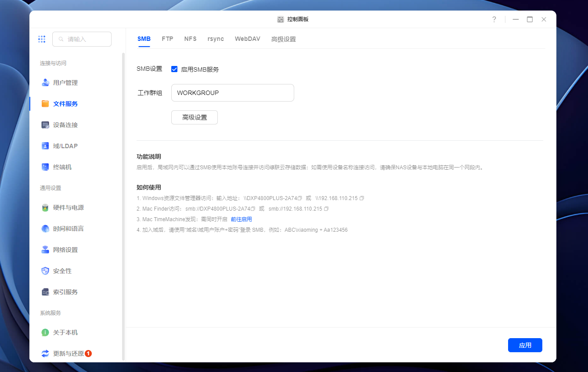Open help with the question mark icon
Viewport: 588px width, 372px height.
(x=494, y=19)
